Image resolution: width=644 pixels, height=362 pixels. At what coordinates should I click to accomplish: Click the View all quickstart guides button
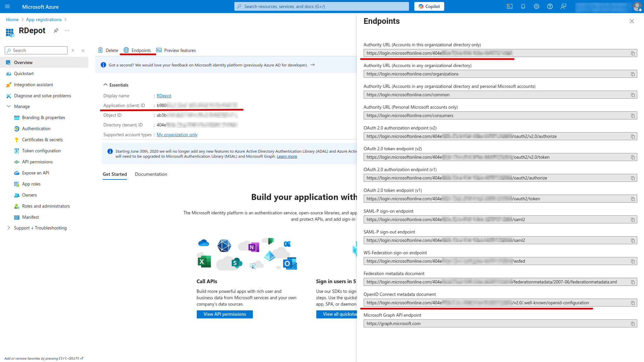tap(336, 314)
